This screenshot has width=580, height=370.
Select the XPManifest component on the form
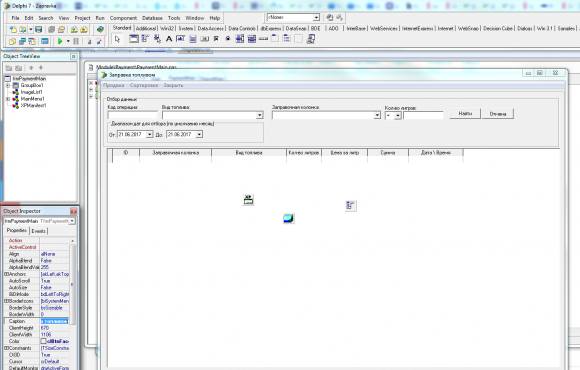[x=248, y=199]
